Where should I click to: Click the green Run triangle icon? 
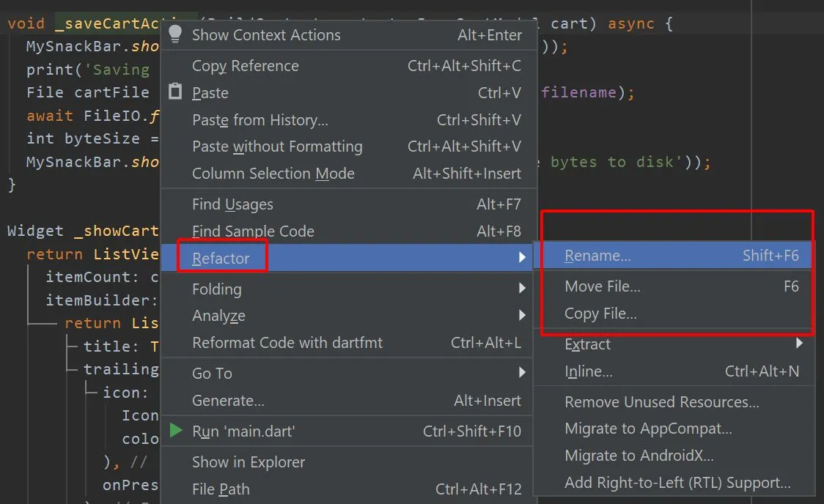(x=176, y=431)
